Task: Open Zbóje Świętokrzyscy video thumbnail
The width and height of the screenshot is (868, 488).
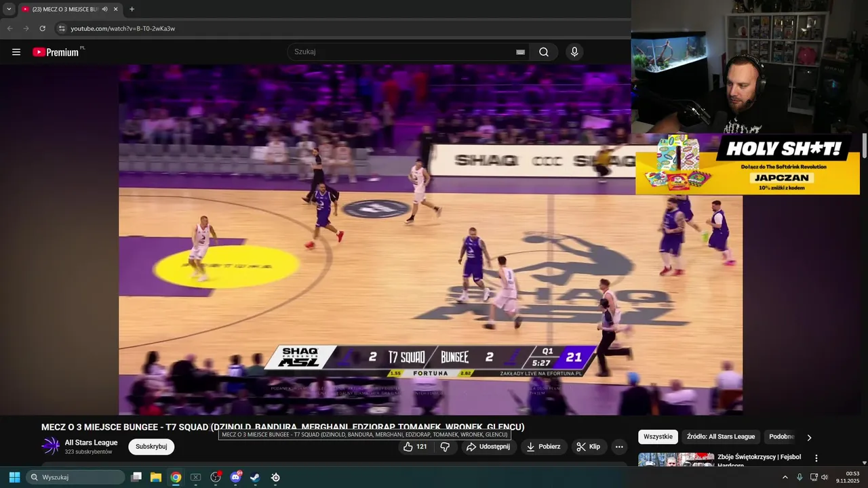Action: pyautogui.click(x=676, y=460)
